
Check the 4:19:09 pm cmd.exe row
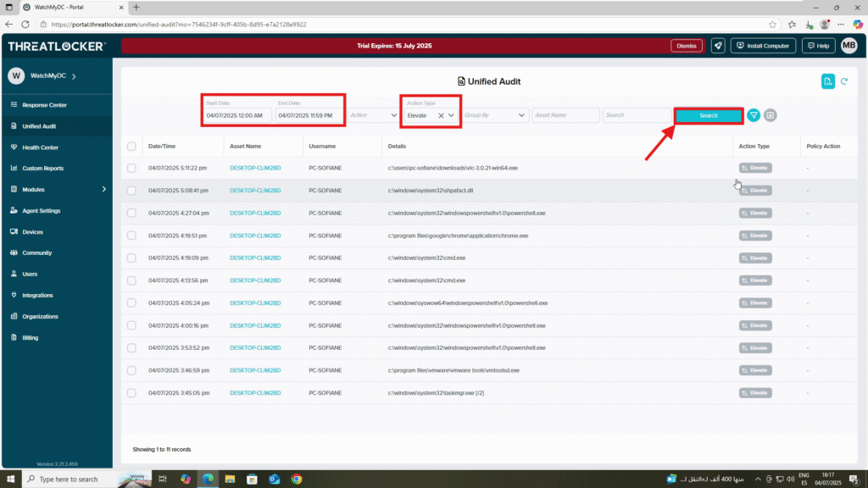[x=131, y=258]
